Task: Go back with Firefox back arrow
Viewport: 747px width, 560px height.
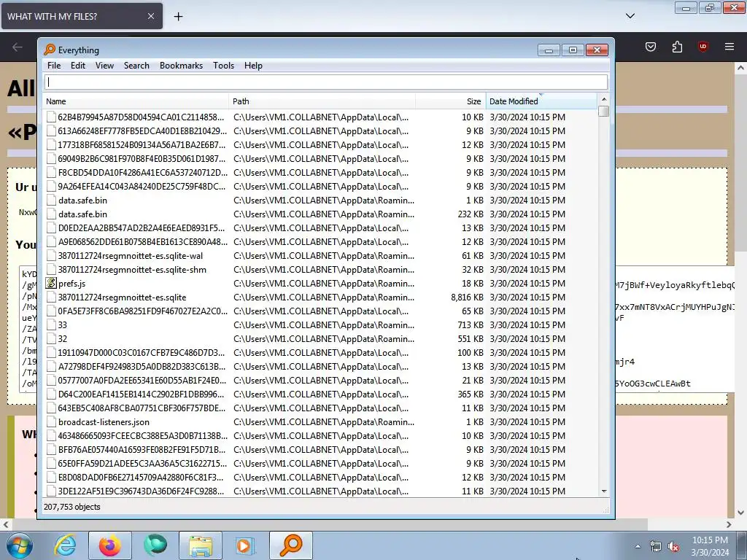Action: [18, 47]
